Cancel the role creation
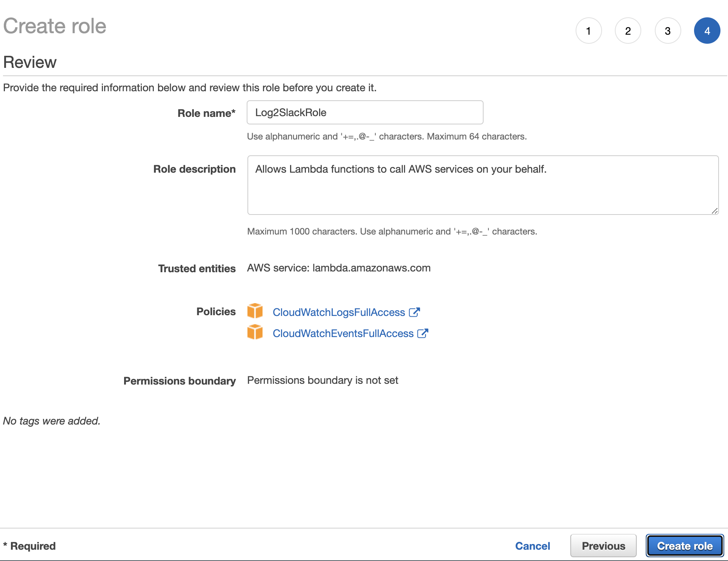The image size is (728, 561). (533, 546)
